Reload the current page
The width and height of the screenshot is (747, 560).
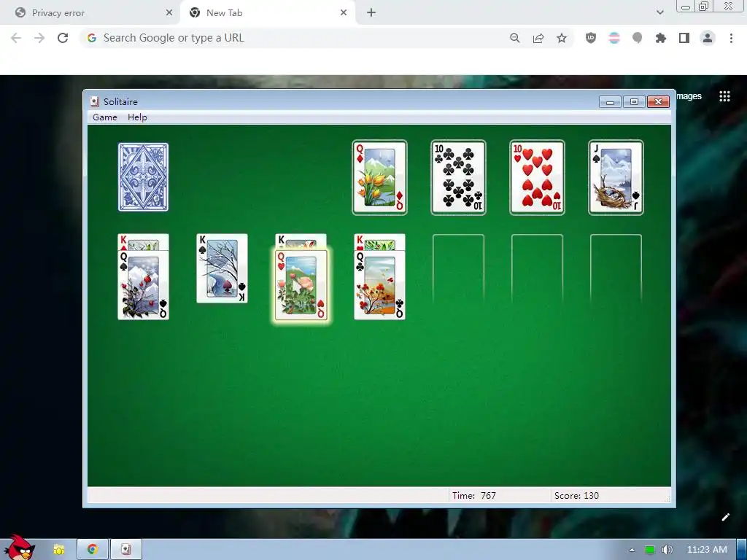pos(63,38)
